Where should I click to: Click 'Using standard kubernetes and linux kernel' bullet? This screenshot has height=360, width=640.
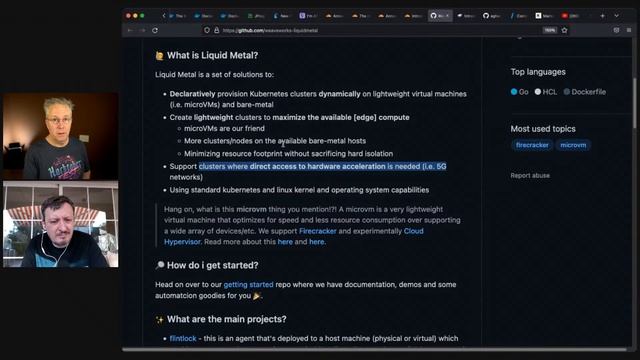[x=299, y=190]
